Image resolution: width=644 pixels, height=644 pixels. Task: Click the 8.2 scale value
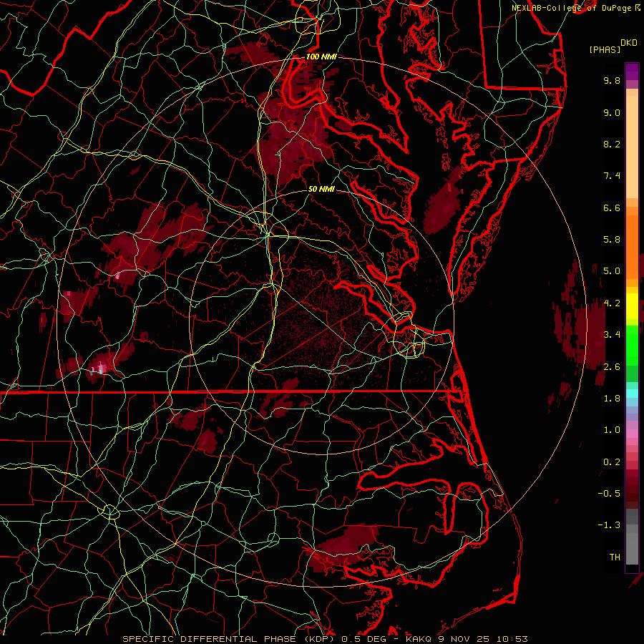pyautogui.click(x=612, y=144)
